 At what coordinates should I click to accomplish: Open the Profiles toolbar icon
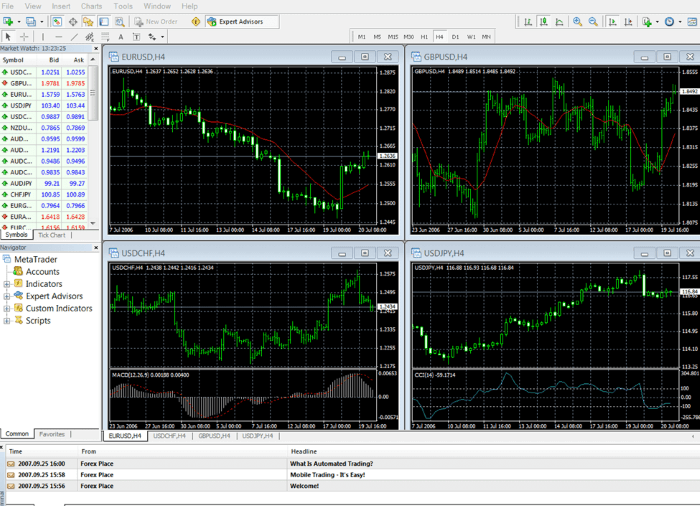31,21
